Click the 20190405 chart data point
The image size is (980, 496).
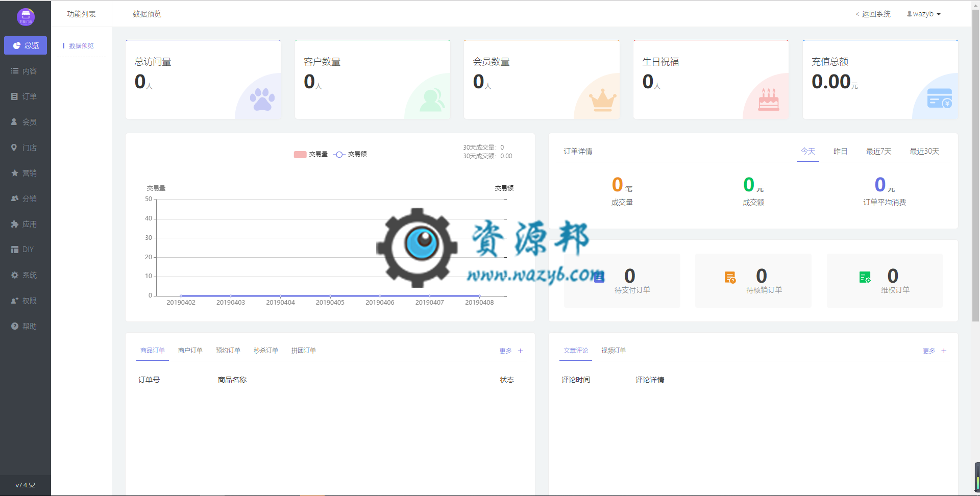point(330,296)
